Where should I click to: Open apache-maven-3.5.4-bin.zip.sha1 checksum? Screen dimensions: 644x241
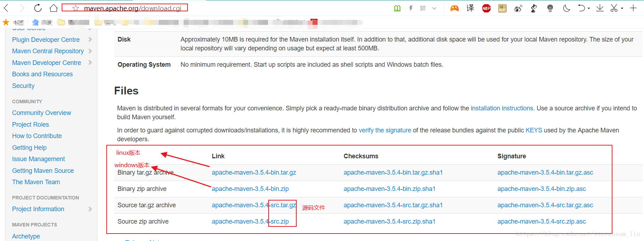click(389, 189)
